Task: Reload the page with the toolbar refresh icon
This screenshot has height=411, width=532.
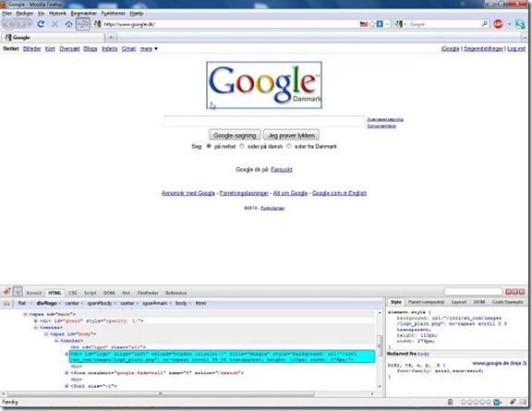Action: pos(41,24)
